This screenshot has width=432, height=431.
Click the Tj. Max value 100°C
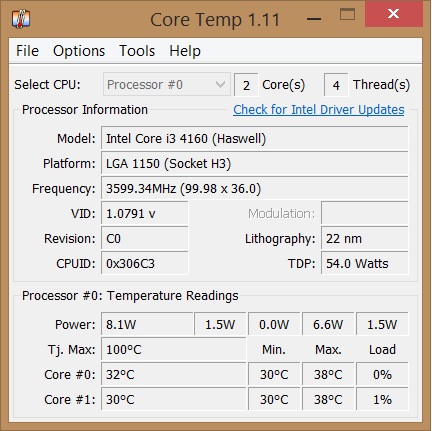(x=173, y=349)
